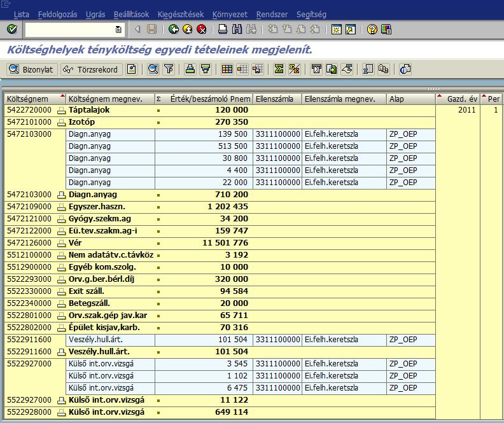Open the Beállítások menu
This screenshot has width=504, height=423.
point(131,15)
